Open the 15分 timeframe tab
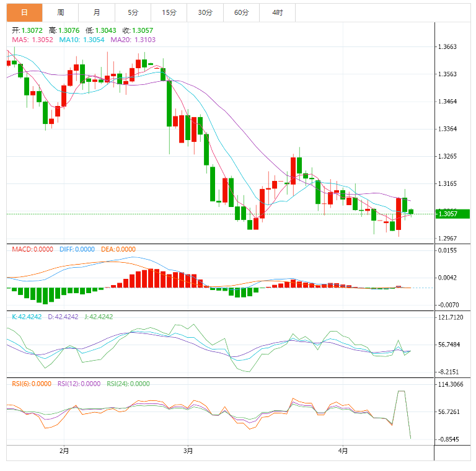Screen dimensions: 476x471 [x=169, y=12]
